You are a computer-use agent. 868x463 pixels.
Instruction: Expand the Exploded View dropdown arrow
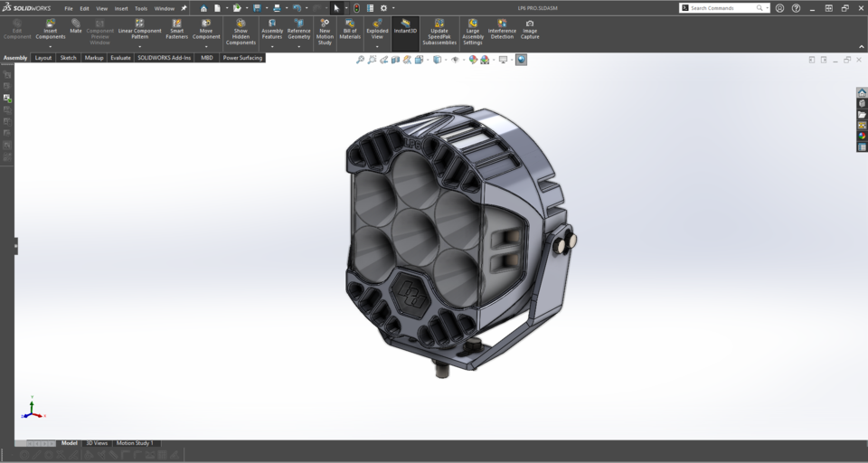(x=377, y=46)
